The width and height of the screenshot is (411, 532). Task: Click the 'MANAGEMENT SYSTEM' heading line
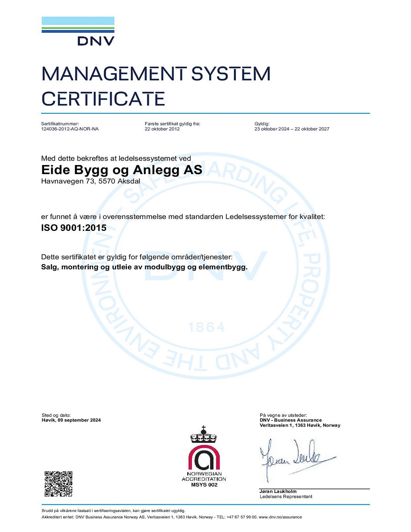(x=156, y=74)
